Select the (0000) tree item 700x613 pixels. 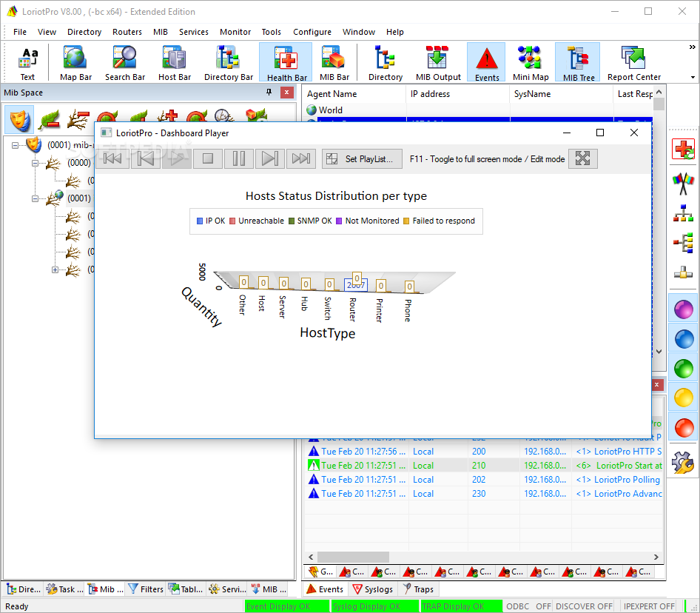point(79,163)
